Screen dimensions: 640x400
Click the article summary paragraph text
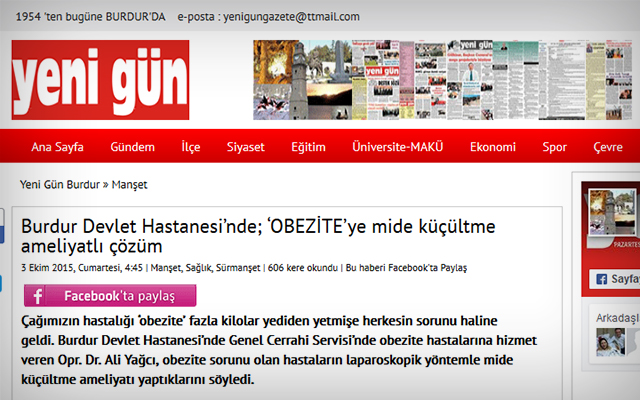pyautogui.click(x=279, y=350)
